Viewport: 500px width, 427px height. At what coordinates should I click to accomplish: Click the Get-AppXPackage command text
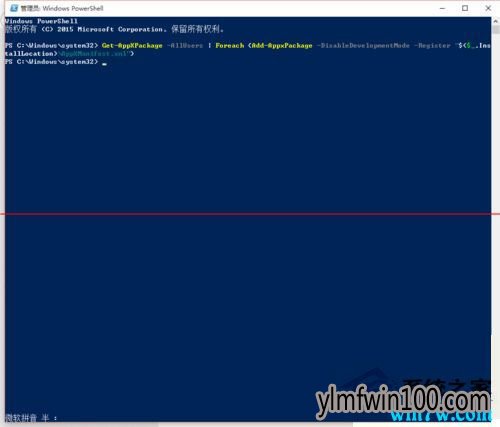click(132, 45)
